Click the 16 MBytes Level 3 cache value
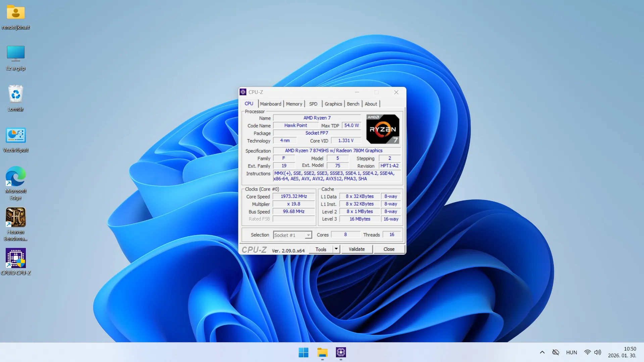Screen dimensions: 644x362 point(360,219)
